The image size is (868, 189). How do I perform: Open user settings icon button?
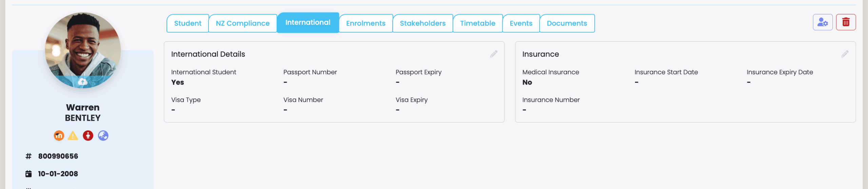point(823,22)
